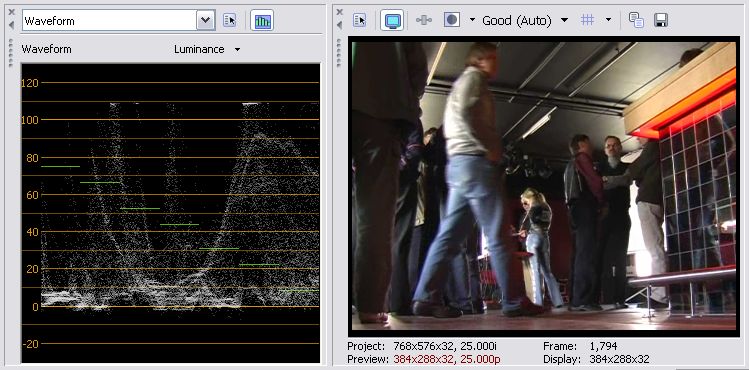
Task: Close the video preview panel
Action: click(x=340, y=12)
